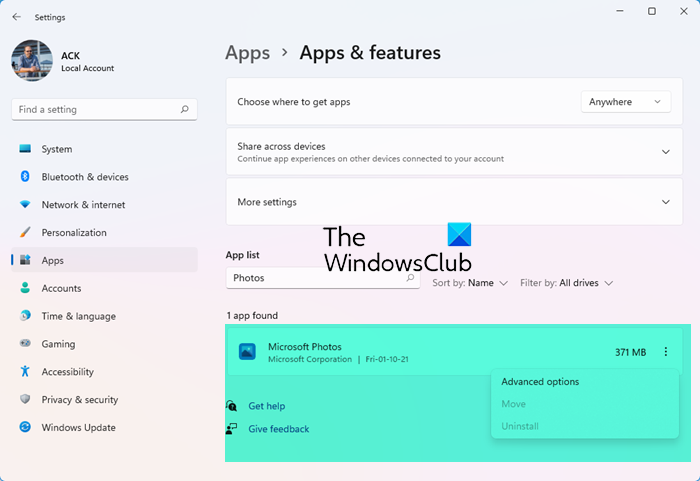Select the Gaming controller icon
This screenshot has height=481, width=700.
[x=25, y=343]
